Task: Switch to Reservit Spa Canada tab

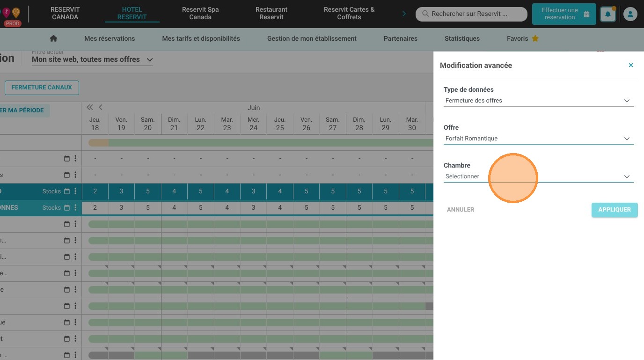Action: pyautogui.click(x=200, y=13)
